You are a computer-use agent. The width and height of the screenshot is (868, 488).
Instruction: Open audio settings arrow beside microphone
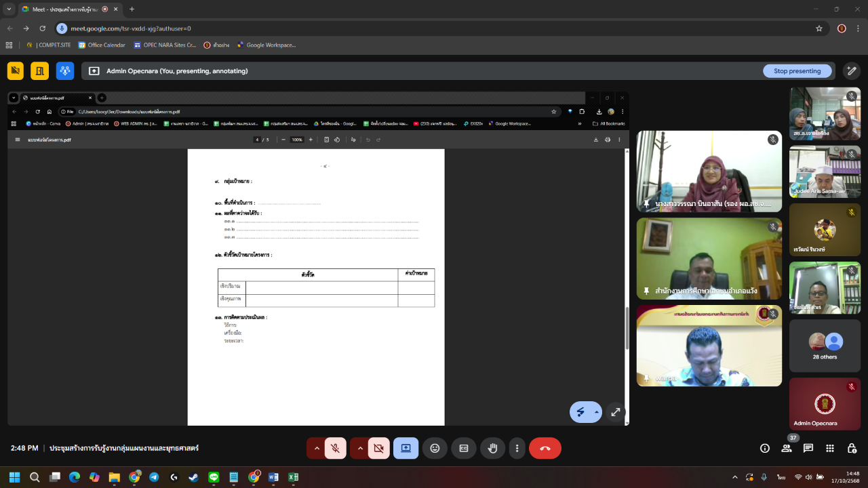pos(316,448)
